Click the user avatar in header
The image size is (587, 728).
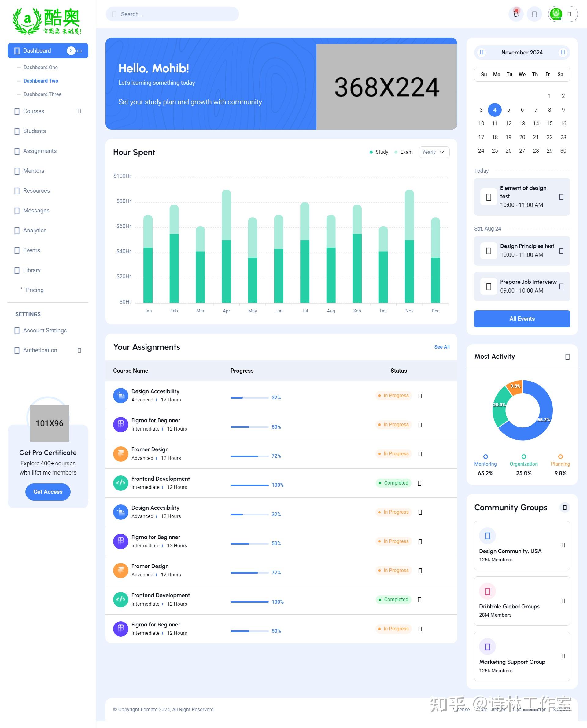[x=556, y=14]
